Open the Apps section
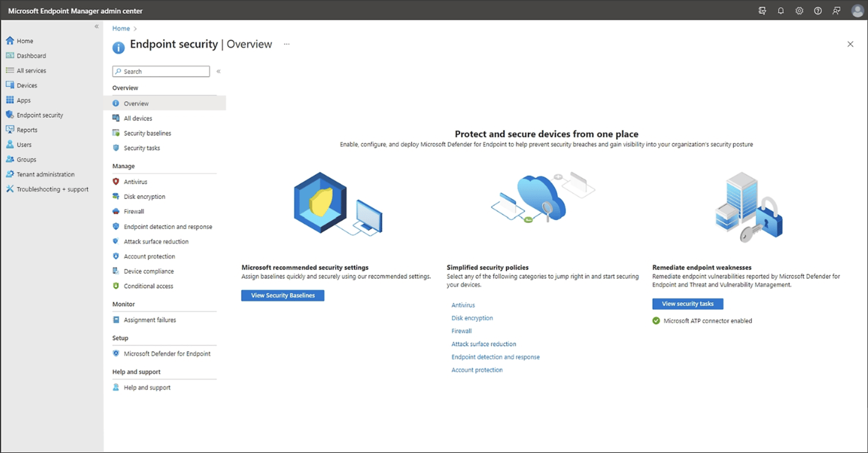The image size is (868, 453). coord(24,100)
